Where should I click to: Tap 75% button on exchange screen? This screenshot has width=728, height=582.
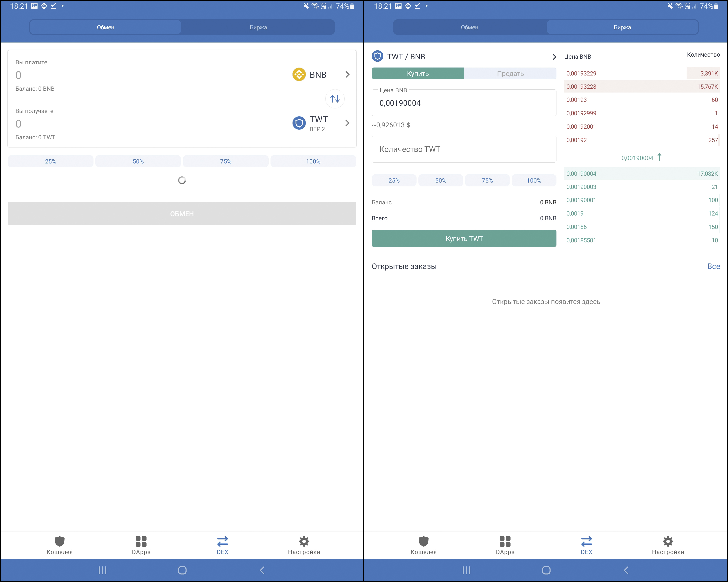[225, 161]
